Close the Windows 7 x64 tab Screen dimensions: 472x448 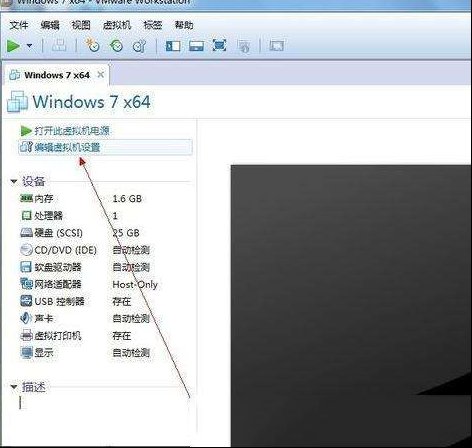tap(100, 75)
